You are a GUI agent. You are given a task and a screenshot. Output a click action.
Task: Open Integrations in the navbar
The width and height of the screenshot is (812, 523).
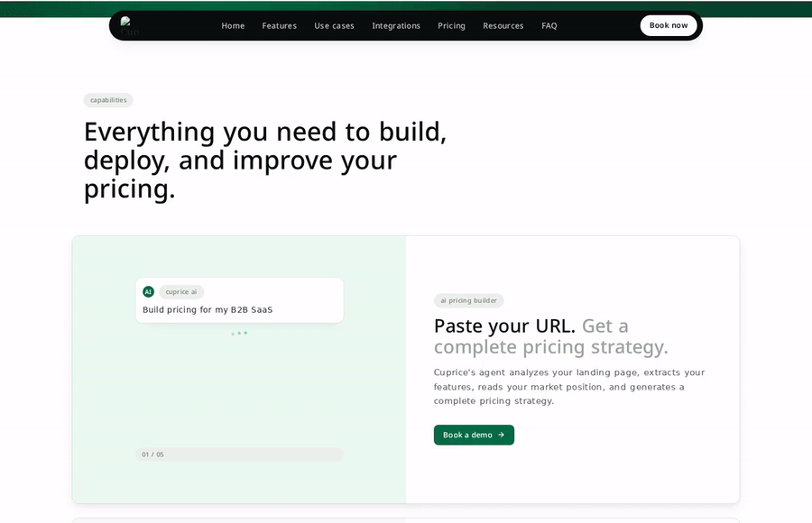pyautogui.click(x=396, y=26)
